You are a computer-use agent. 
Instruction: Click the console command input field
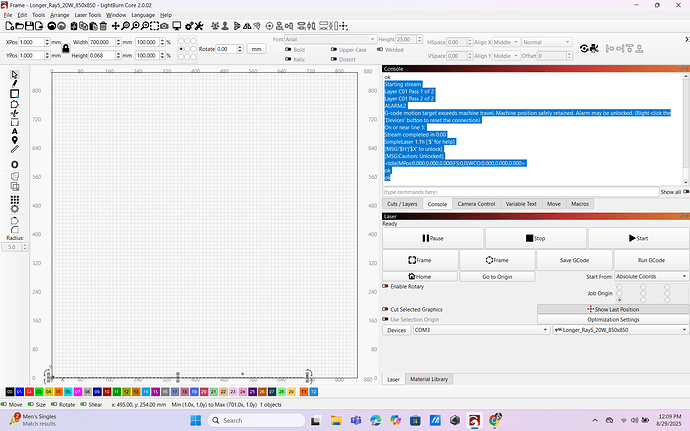[521, 192]
